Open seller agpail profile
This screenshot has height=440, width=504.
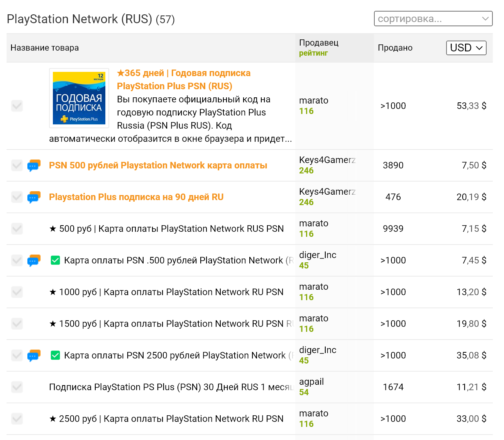coord(311,382)
